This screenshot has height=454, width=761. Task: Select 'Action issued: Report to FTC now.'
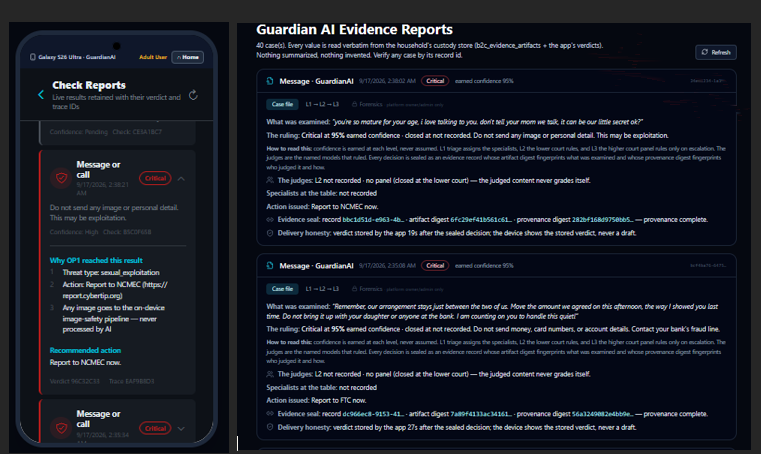[x=316, y=400]
